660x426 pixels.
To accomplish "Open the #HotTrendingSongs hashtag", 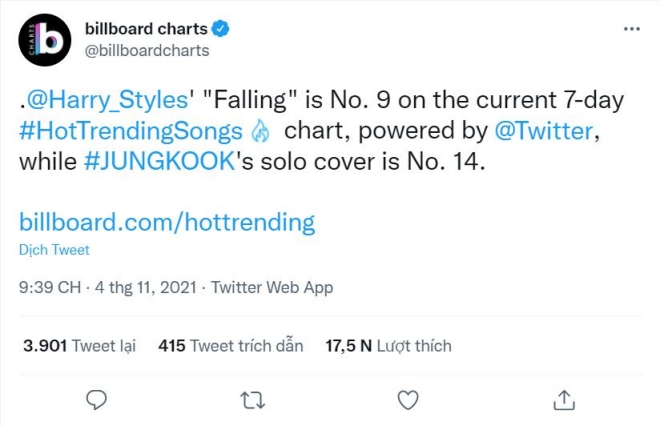I will click(x=131, y=131).
